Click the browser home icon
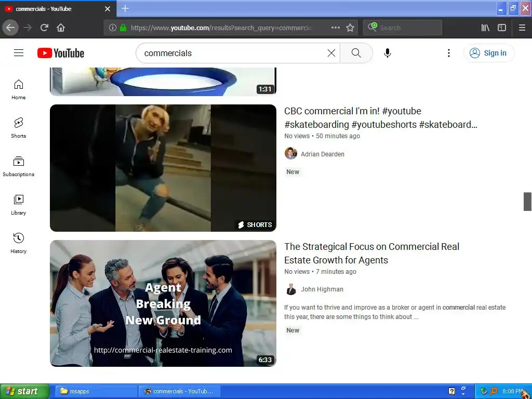This screenshot has width=532, height=399. [61, 28]
